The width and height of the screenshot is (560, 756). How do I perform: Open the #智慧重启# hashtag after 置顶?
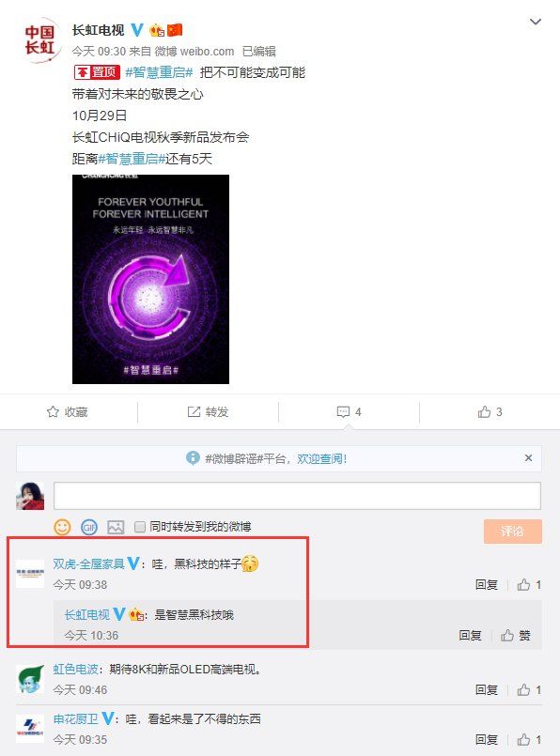pyautogui.click(x=159, y=72)
